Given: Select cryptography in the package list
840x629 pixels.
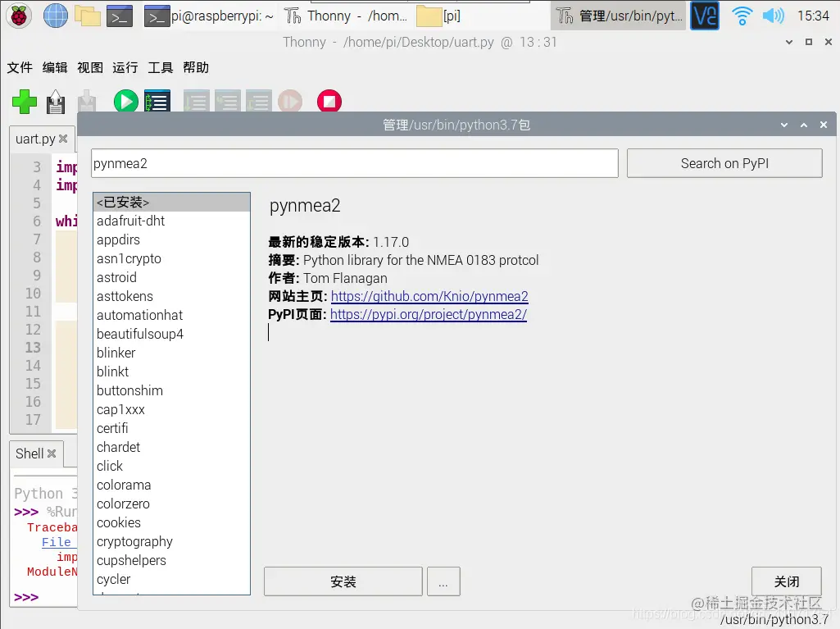Looking at the screenshot, I should (x=171, y=541).
